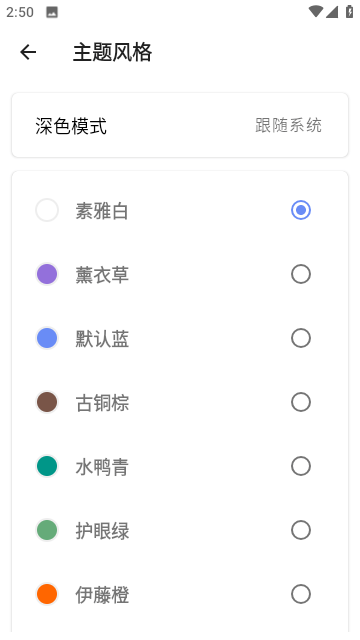
Task: Tap the cellular signal icon
Action: tap(332, 12)
